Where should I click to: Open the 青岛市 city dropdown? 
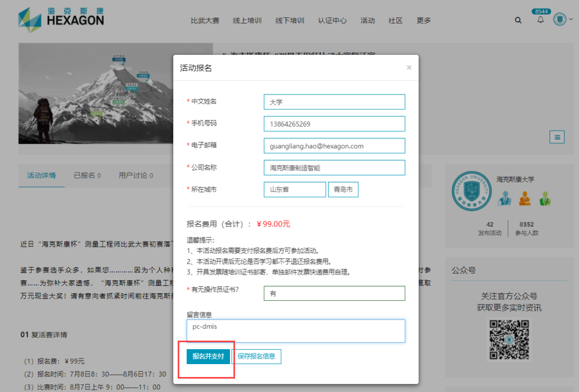(343, 189)
